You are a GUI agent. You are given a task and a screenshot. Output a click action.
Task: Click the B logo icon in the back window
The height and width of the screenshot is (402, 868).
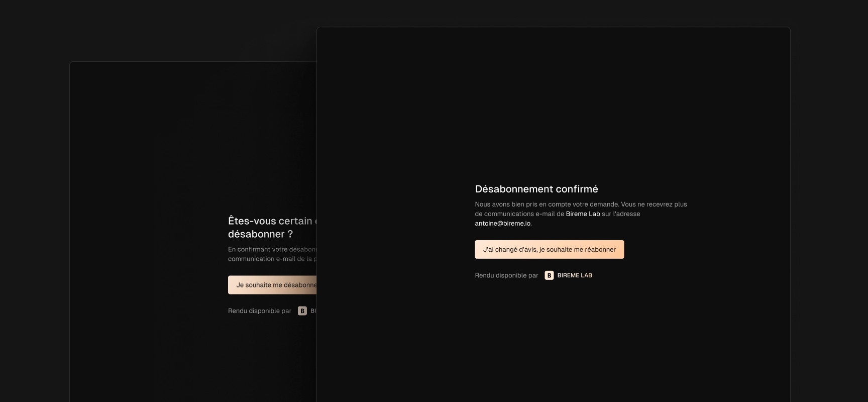coord(302,311)
